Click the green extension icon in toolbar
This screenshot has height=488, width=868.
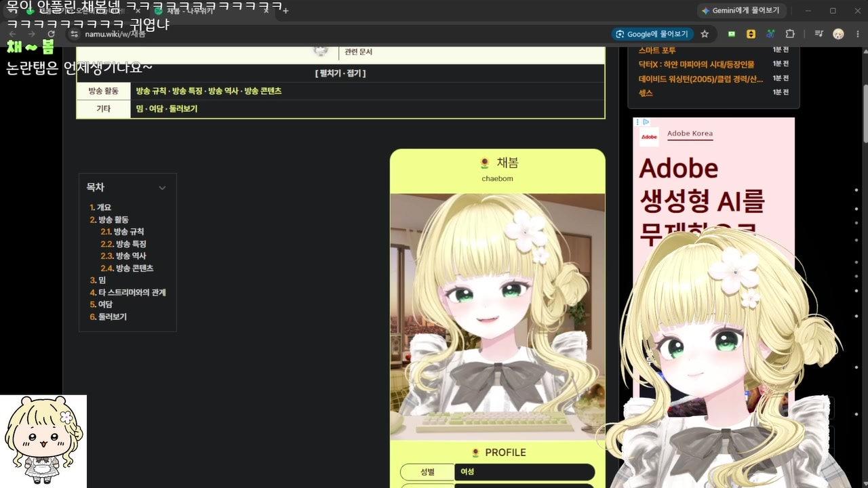(x=732, y=34)
